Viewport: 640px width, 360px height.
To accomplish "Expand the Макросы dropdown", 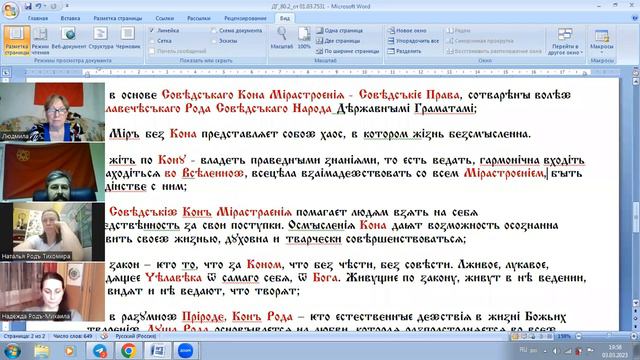I will [602, 41].
